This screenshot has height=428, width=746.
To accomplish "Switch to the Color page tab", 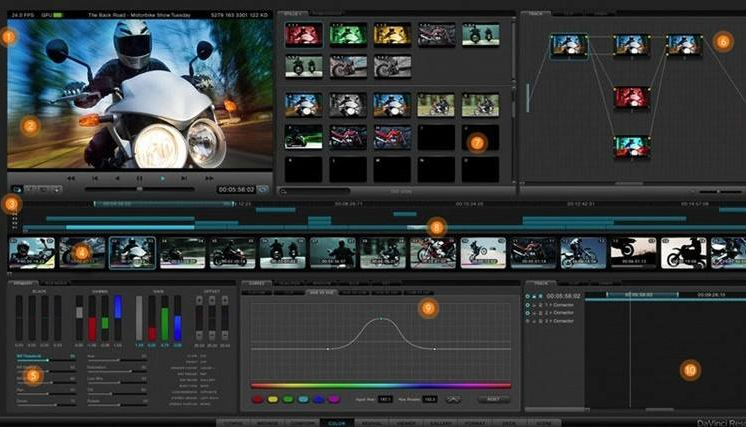I will click(x=337, y=423).
